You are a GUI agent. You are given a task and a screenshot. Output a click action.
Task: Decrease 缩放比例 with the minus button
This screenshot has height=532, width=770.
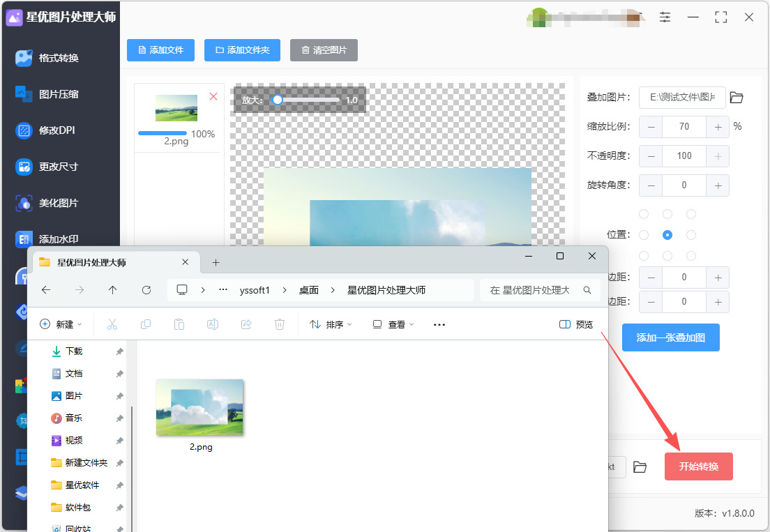coord(651,127)
